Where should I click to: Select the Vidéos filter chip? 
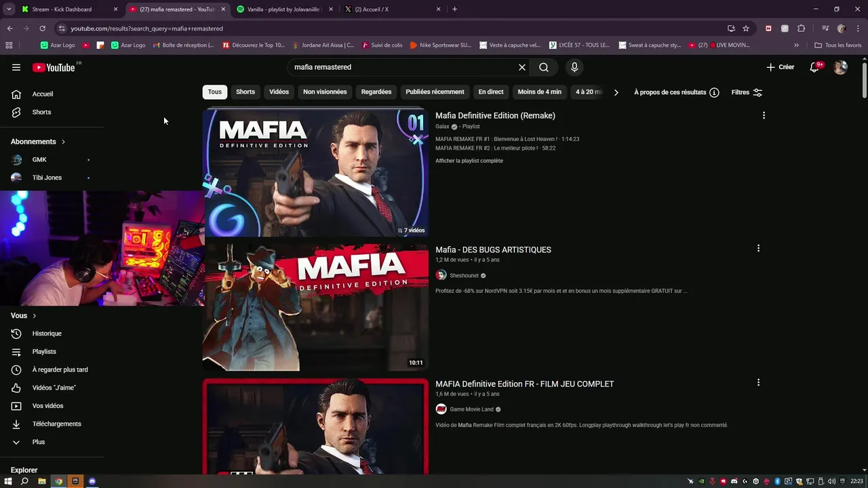279,92
